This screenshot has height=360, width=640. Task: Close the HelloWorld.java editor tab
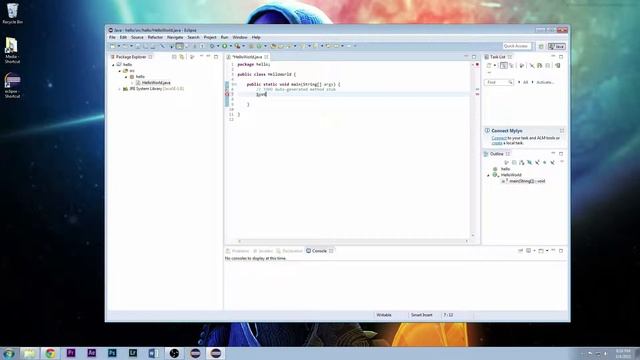click(266, 57)
